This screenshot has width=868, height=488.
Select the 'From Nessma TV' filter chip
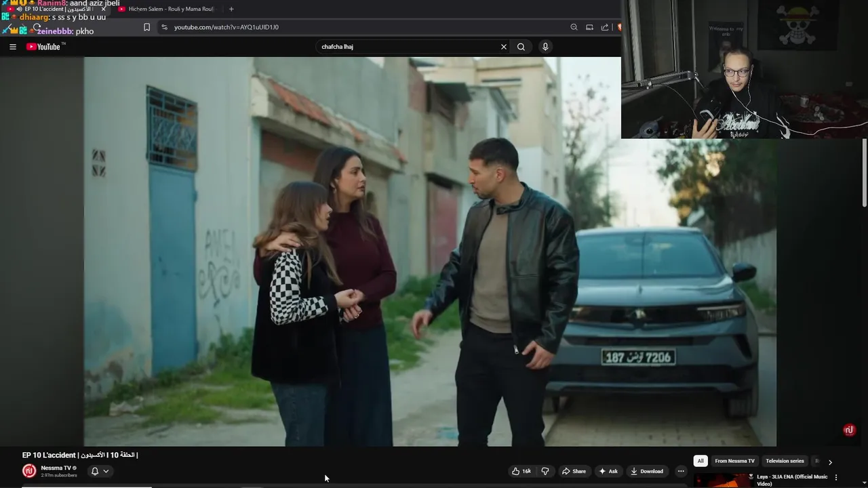[x=734, y=461]
